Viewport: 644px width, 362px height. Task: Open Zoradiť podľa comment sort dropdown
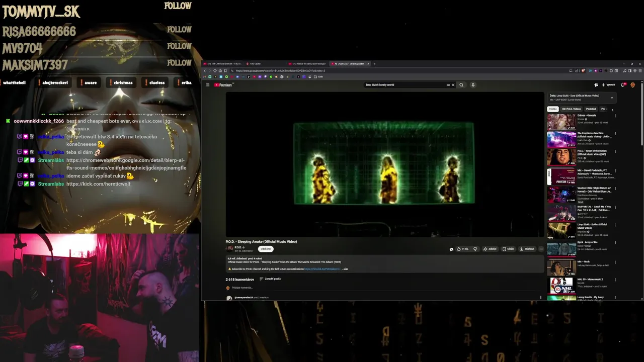pyautogui.click(x=270, y=279)
